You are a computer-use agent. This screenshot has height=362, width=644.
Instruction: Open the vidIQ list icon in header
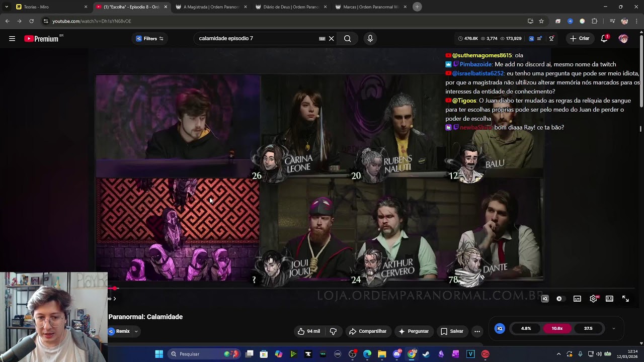[x=539, y=39]
